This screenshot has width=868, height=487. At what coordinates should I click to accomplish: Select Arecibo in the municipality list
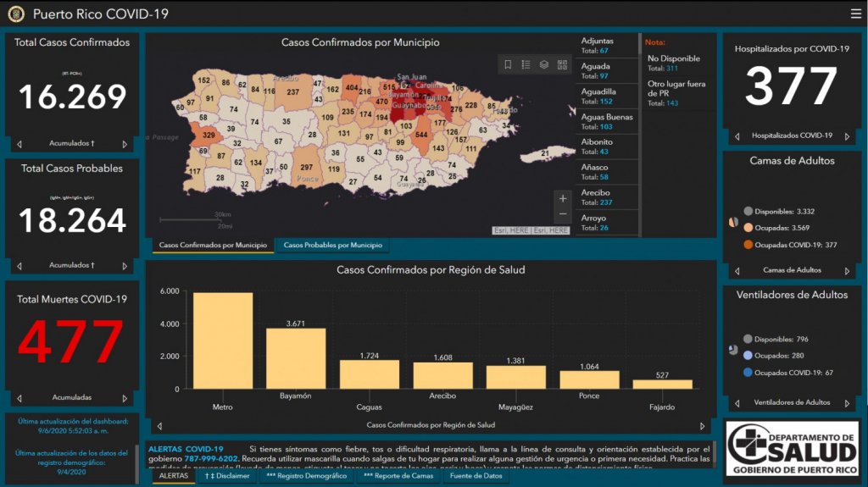606,197
